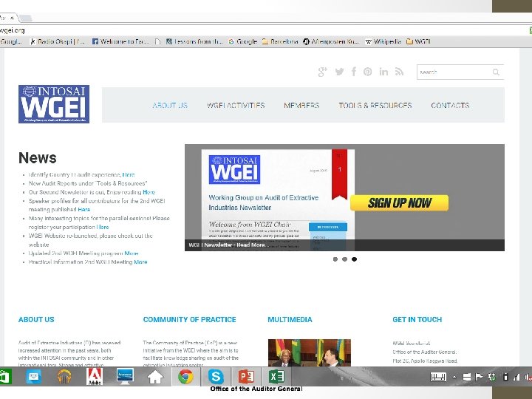Launch Adobe Reader from taskbar

pyautogui.click(x=95, y=376)
